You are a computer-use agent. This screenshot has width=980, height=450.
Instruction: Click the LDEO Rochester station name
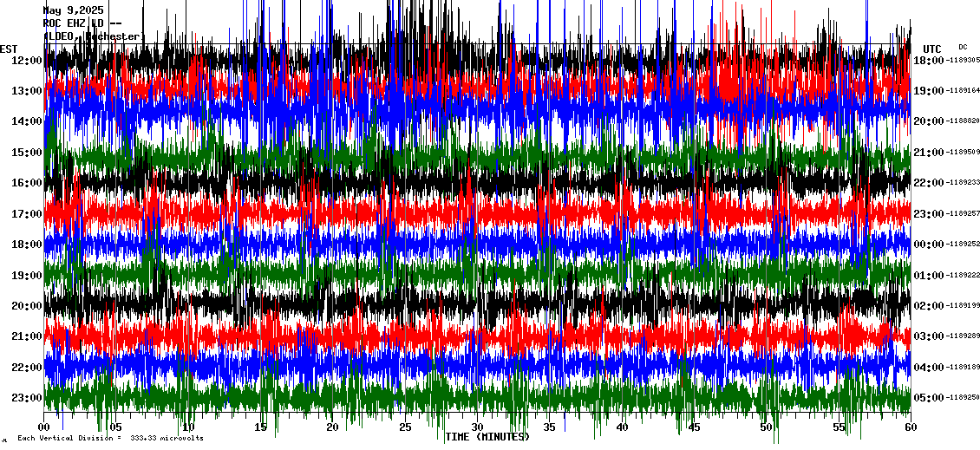[x=93, y=36]
